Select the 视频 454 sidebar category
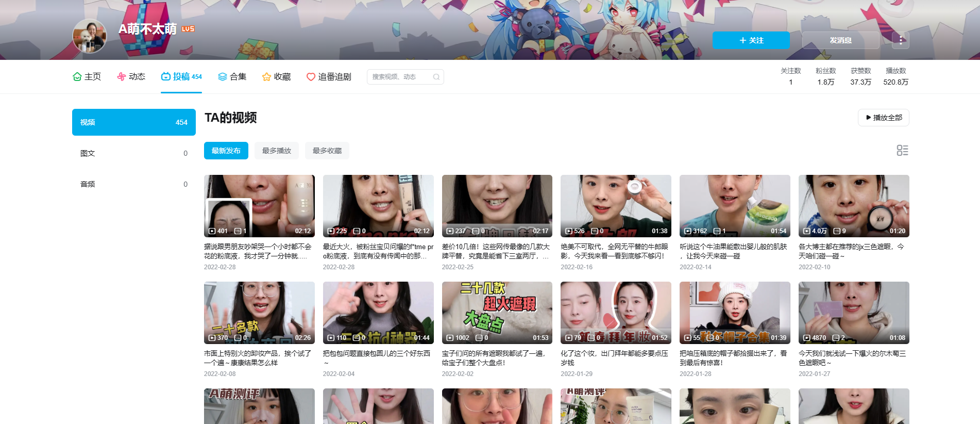This screenshot has width=980, height=424. pos(134,122)
